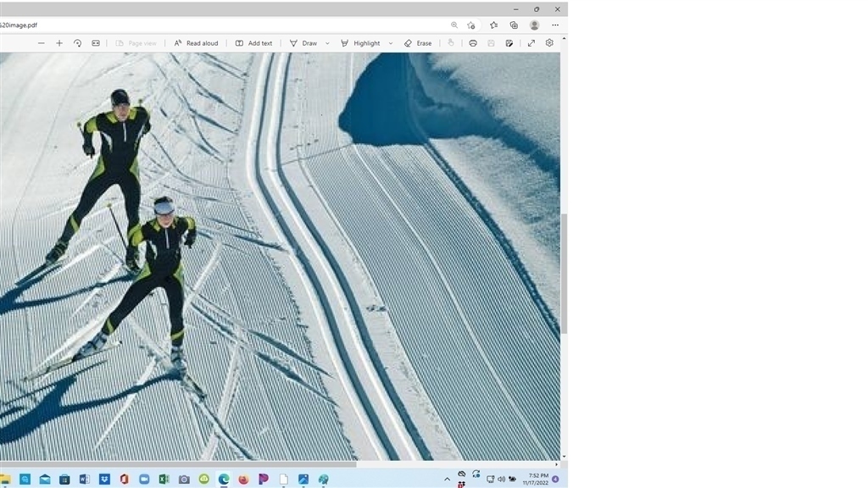Click the zoom in plus icon
This screenshot has height=488, width=868.
pos(59,43)
